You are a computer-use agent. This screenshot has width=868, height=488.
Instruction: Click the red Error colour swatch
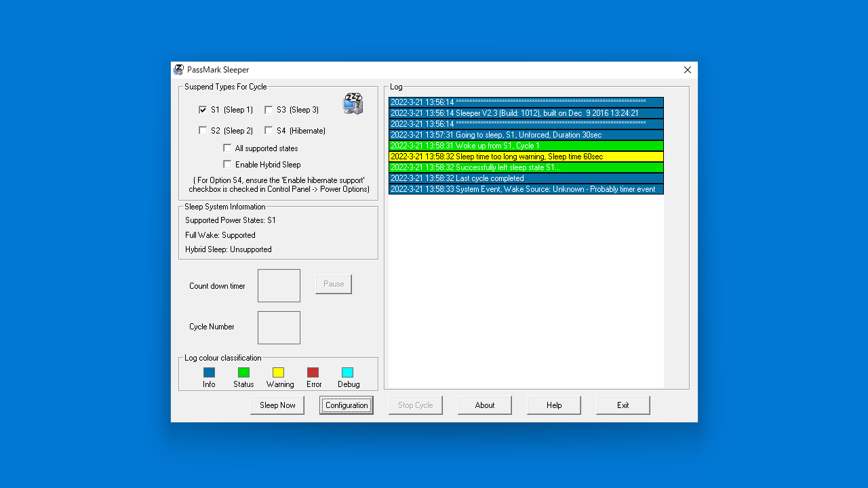pos(313,372)
